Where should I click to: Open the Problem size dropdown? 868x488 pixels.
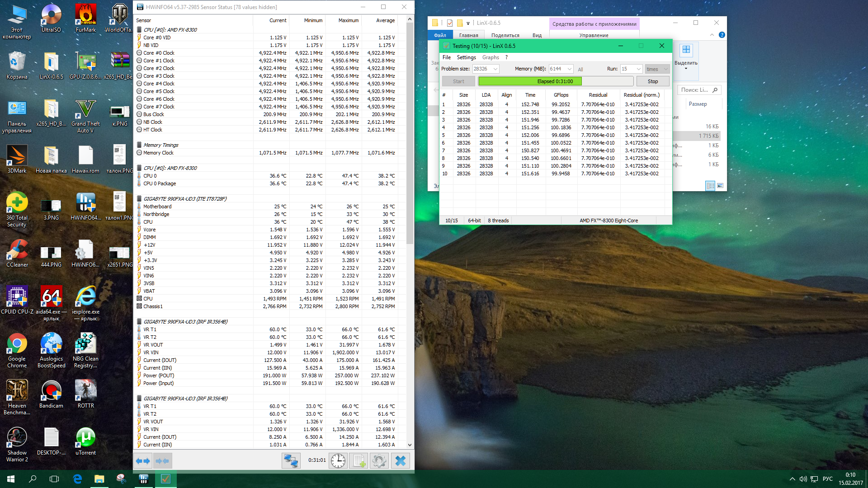pyautogui.click(x=495, y=69)
